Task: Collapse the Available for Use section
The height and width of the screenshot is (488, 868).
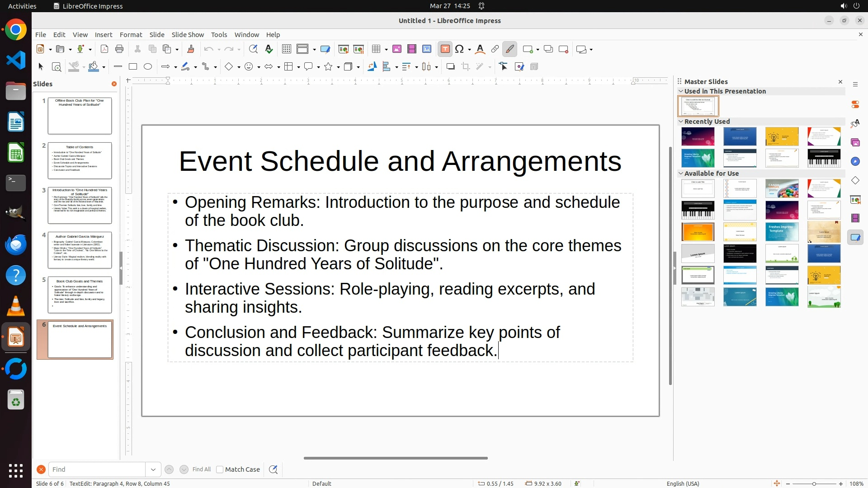Action: point(681,174)
